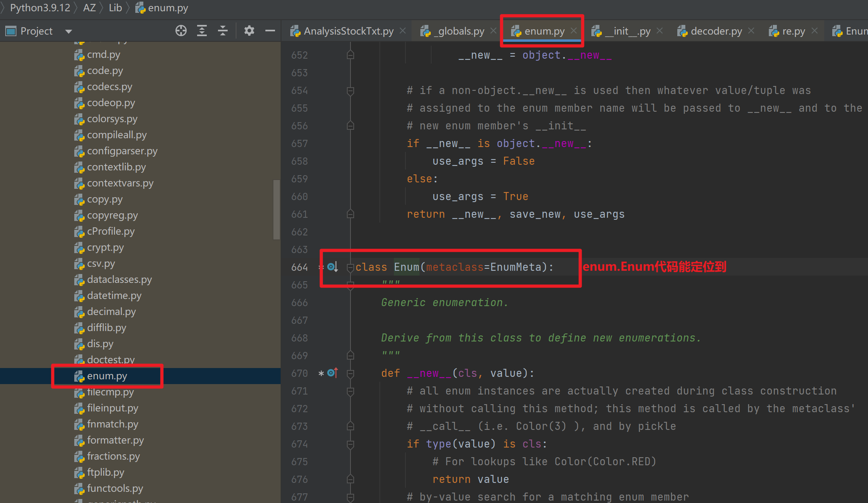
Task: Click the Python icon on the enum.py tab
Action: click(516, 31)
